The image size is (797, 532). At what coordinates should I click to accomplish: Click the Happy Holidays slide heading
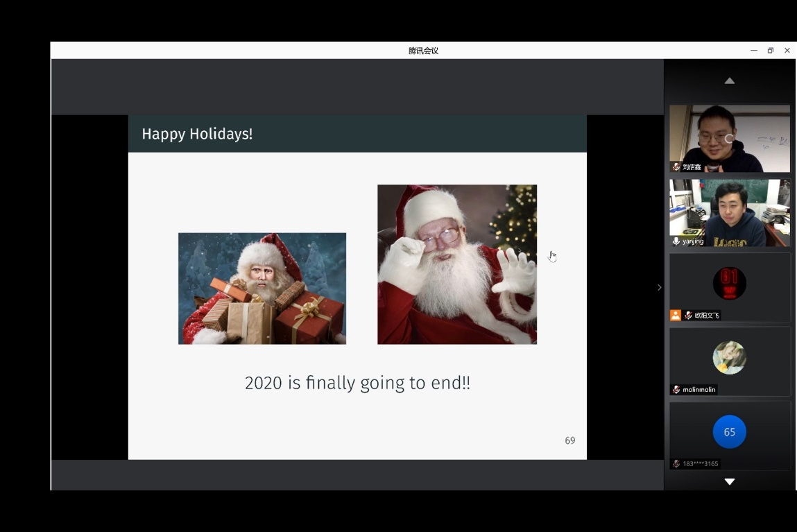pos(197,134)
